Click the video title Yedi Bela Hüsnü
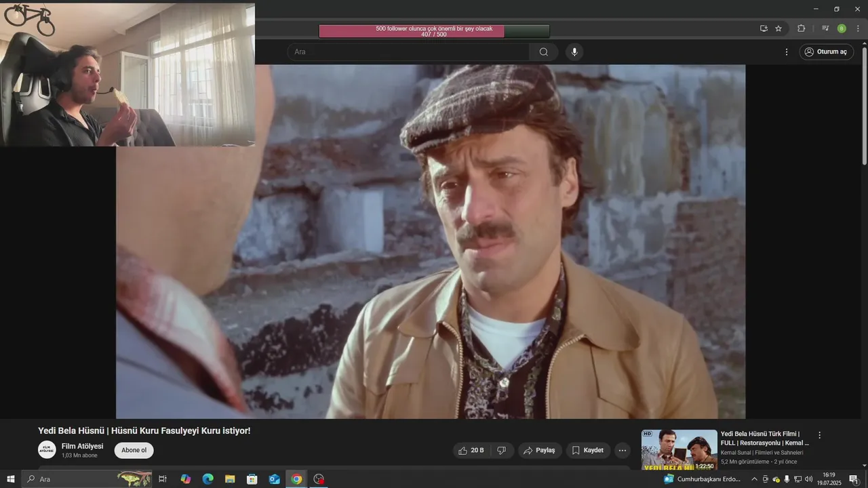This screenshot has width=868, height=488. pos(144,431)
